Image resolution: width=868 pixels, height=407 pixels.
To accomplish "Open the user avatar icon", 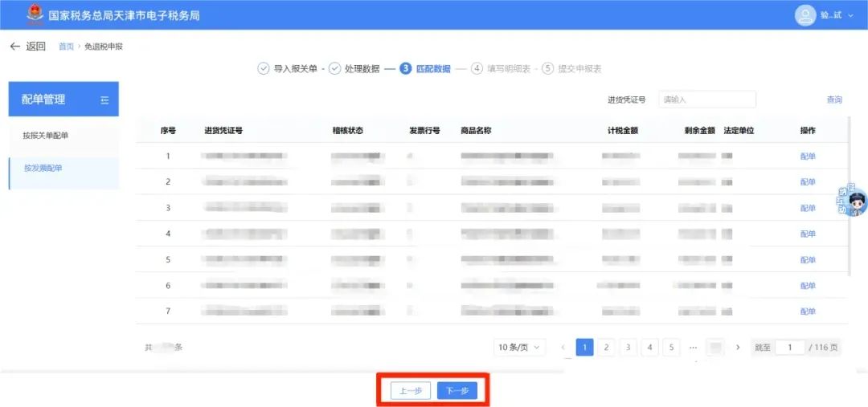I will coord(805,15).
